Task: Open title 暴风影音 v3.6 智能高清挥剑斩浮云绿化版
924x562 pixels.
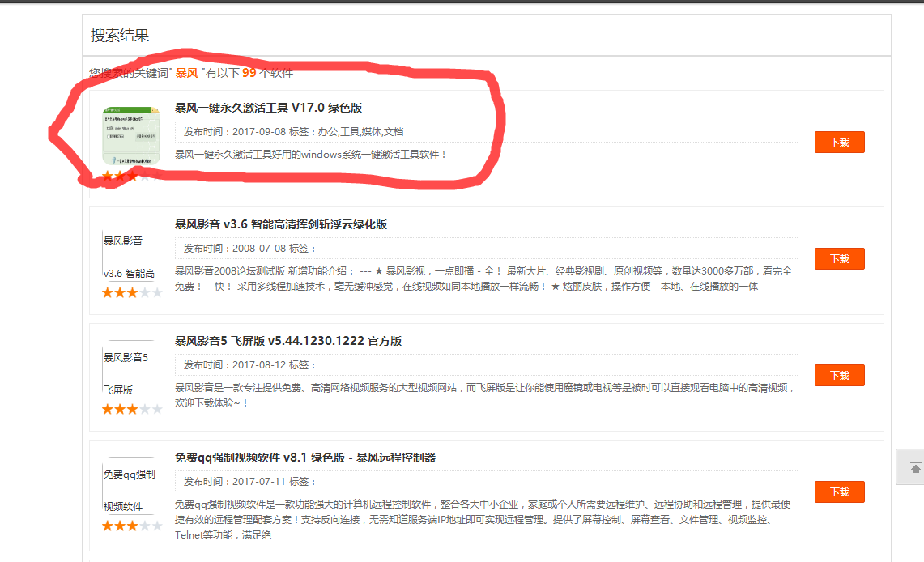Action: click(281, 224)
